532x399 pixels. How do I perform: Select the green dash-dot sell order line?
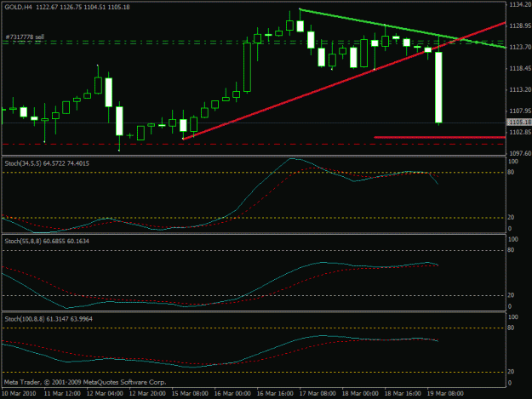[x=253, y=43]
